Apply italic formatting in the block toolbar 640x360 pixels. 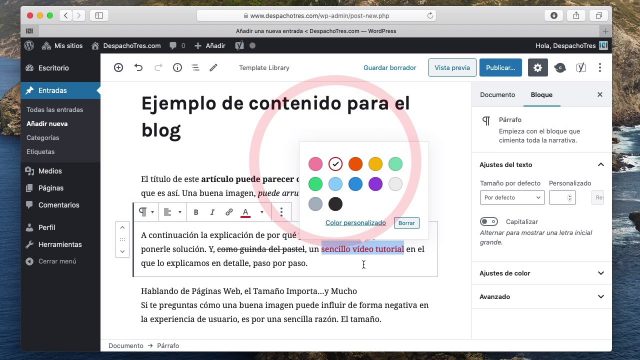212,212
